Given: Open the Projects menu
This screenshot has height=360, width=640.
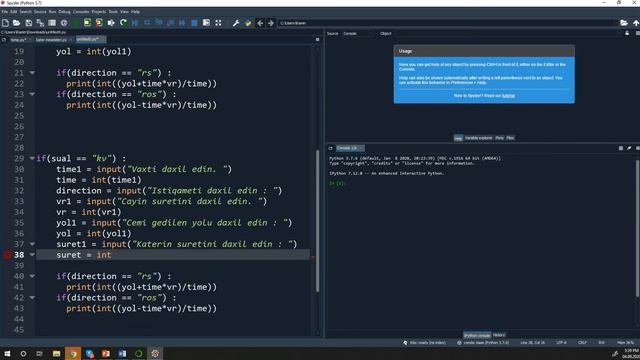Looking at the screenshot, I should click(98, 11).
